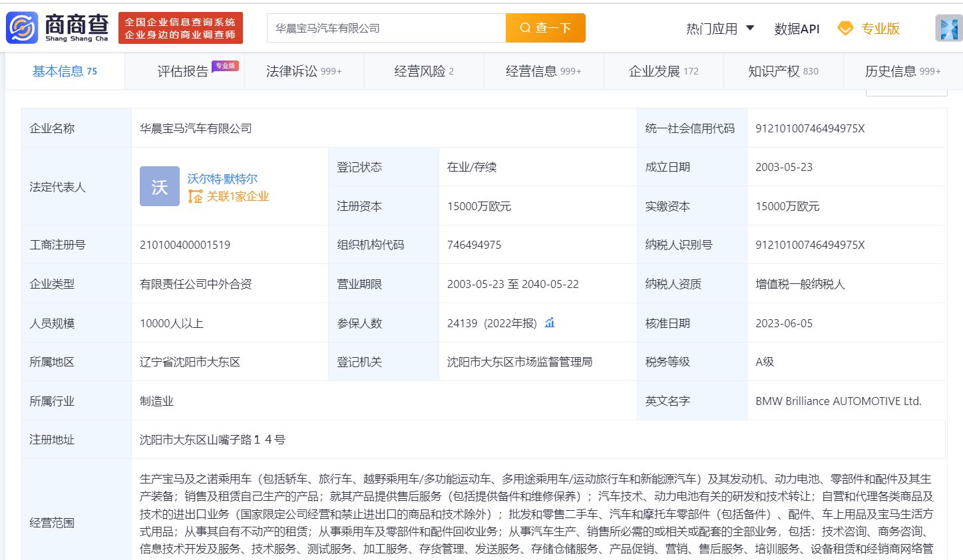This screenshot has width=963, height=560.
Task: Click the 专业版 diamond icon
Action: 845,29
